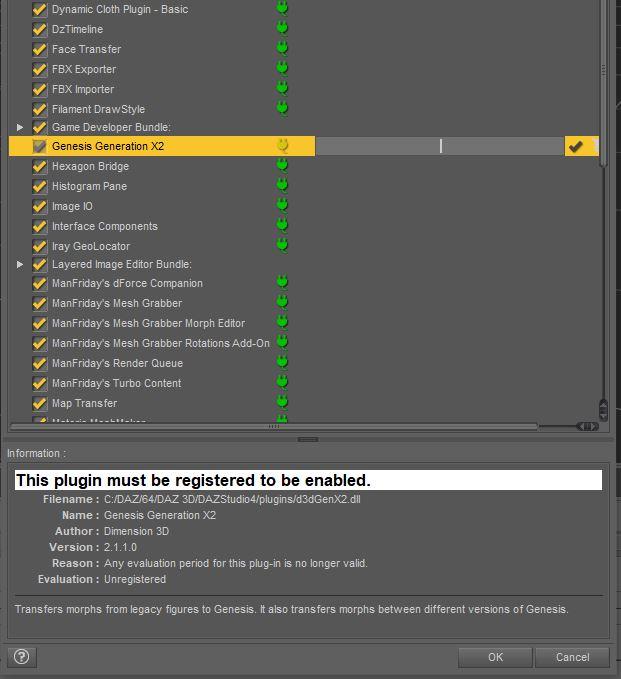Toggle the Interface Components checkbox
Viewport: 621px width, 679px height.
(39, 226)
